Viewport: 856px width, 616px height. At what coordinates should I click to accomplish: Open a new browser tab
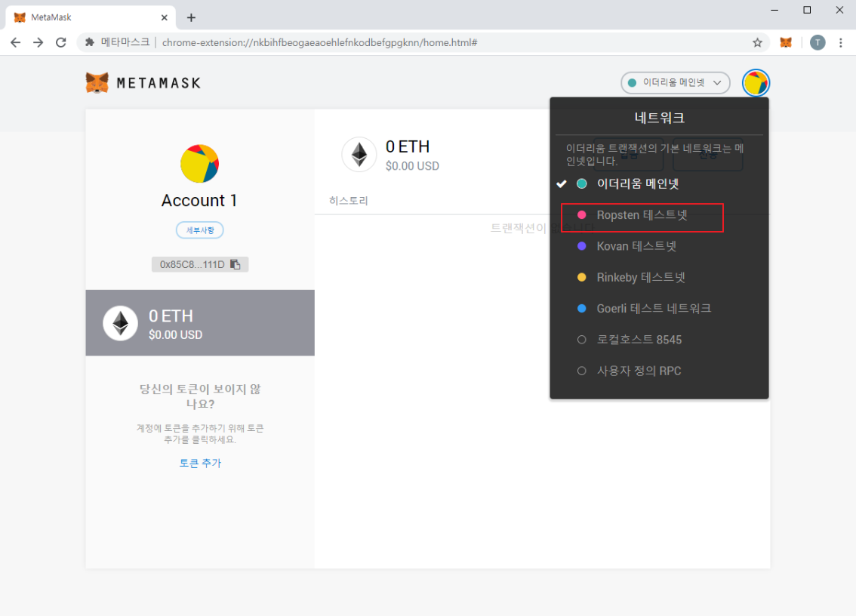191,17
